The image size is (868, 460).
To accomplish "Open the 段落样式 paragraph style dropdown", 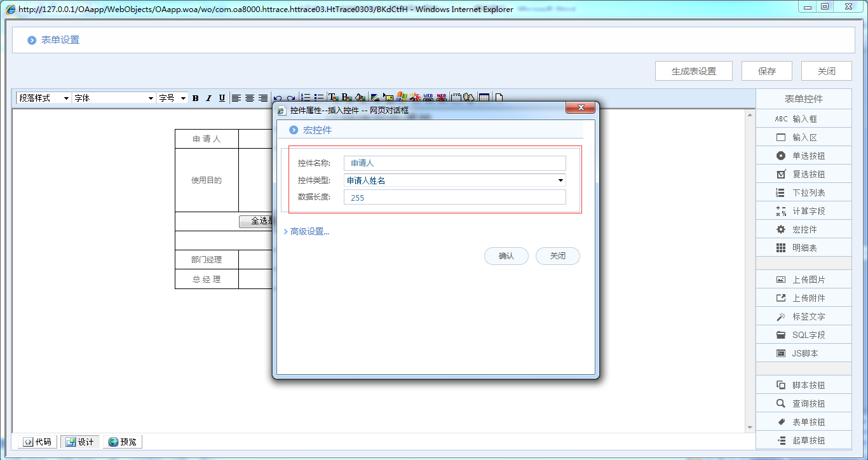I will 44,98.
